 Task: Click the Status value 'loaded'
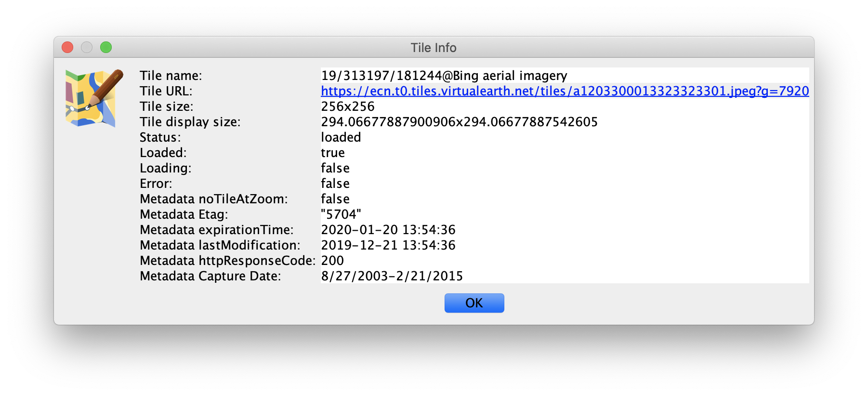coord(341,137)
